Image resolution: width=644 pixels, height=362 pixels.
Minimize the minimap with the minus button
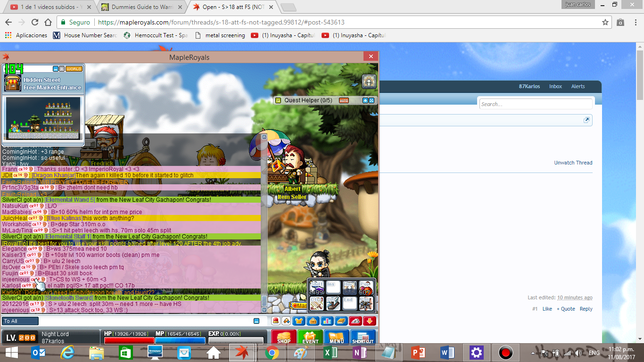point(56,69)
